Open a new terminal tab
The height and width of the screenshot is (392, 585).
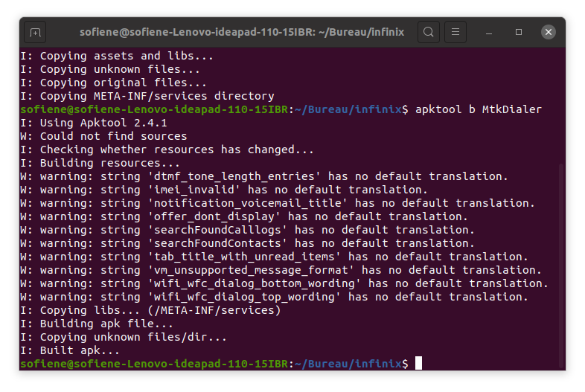tap(35, 32)
